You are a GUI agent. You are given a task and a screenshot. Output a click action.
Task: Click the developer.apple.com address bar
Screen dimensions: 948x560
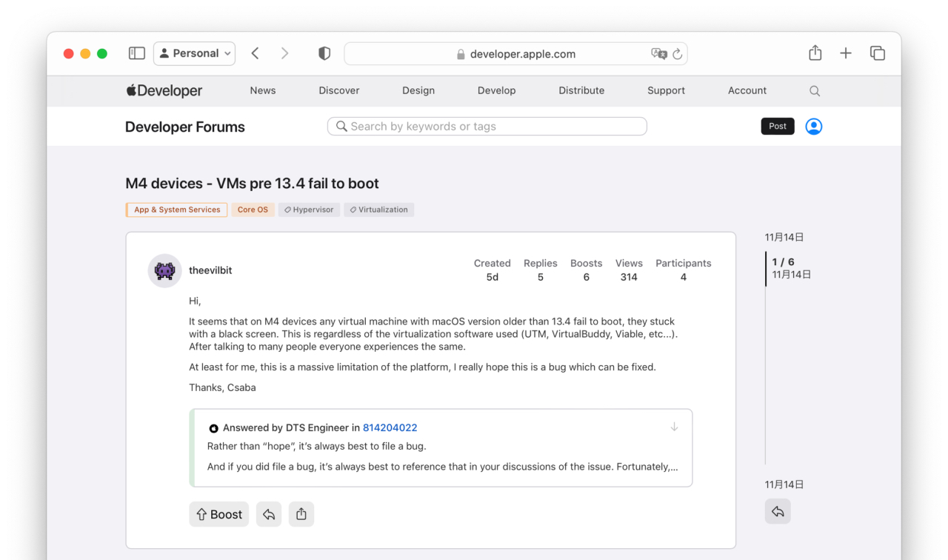(515, 53)
